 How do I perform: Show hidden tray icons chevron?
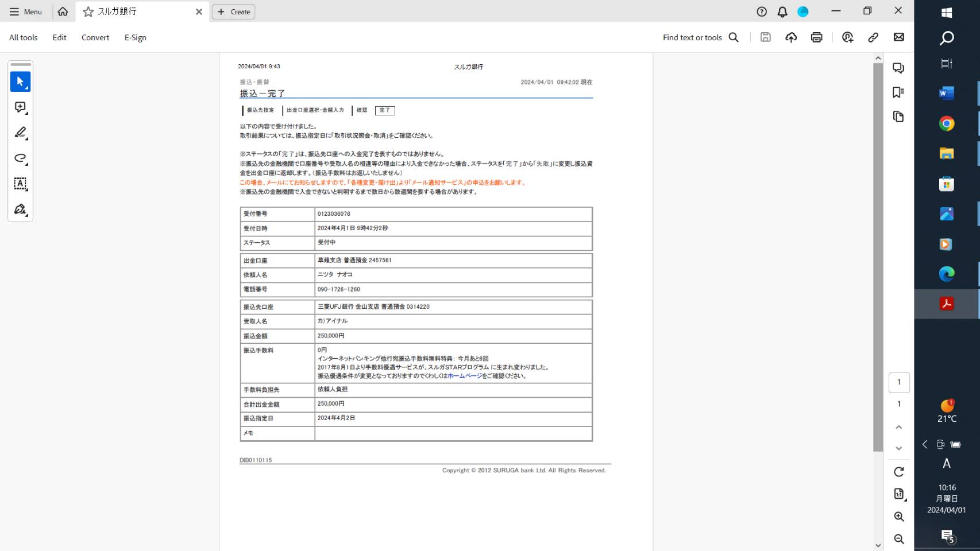(x=925, y=444)
